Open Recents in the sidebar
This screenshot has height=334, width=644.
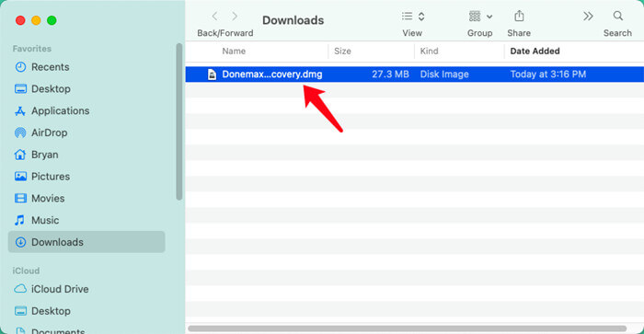click(x=50, y=67)
